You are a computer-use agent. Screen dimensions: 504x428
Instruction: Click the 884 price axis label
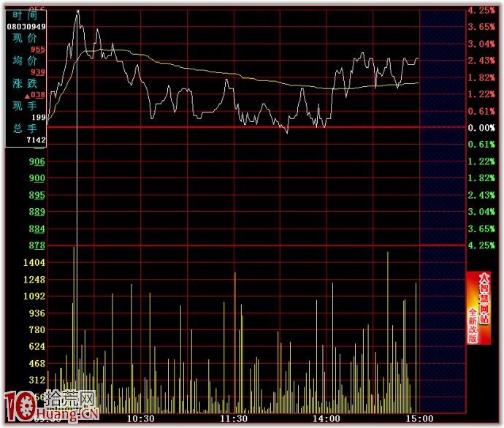[x=37, y=229]
